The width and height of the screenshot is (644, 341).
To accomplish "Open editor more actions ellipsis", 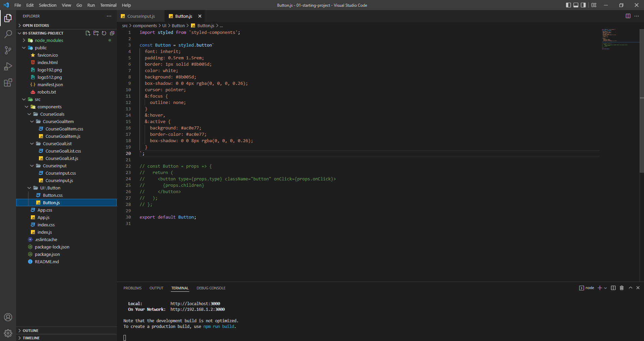I will pos(637,16).
